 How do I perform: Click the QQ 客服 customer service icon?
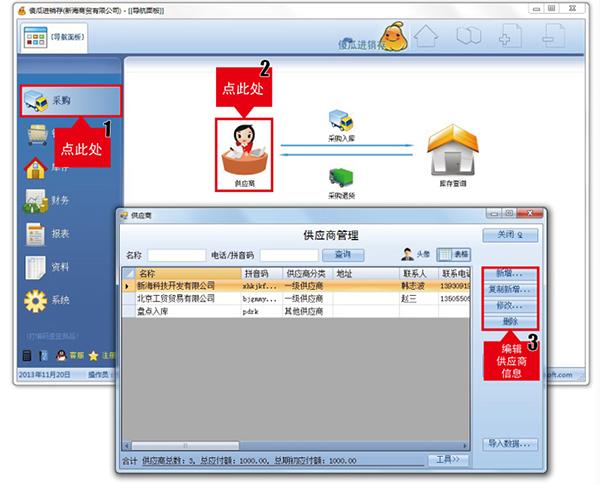point(67,355)
